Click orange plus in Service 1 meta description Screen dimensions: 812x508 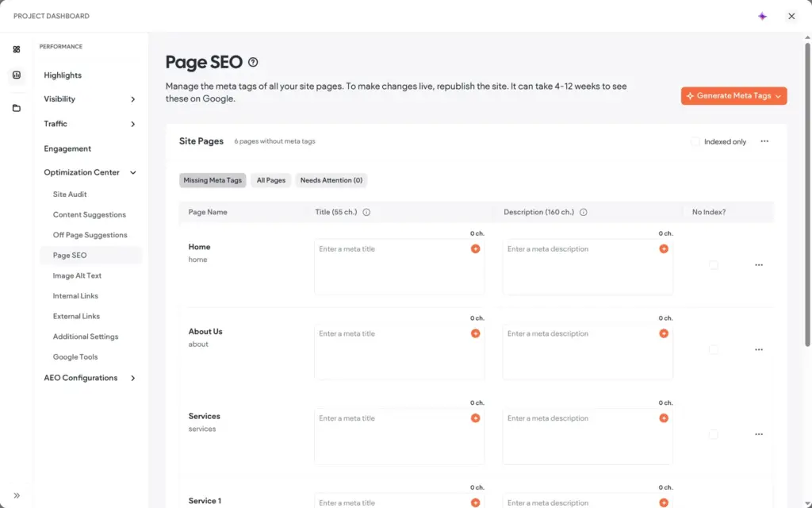click(664, 502)
